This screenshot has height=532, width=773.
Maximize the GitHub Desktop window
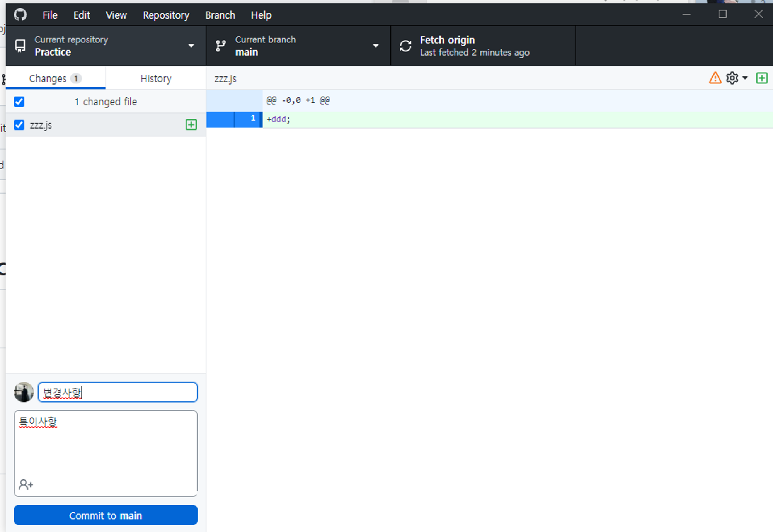pos(722,14)
